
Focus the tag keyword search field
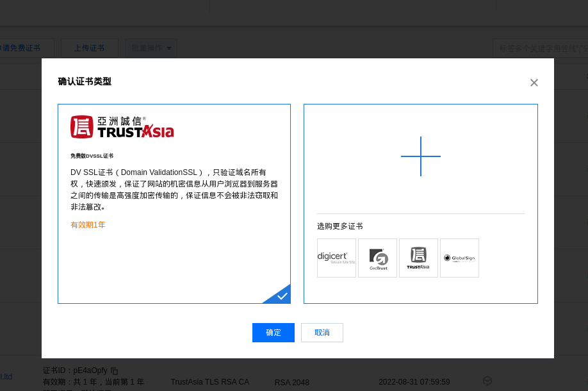[541, 48]
